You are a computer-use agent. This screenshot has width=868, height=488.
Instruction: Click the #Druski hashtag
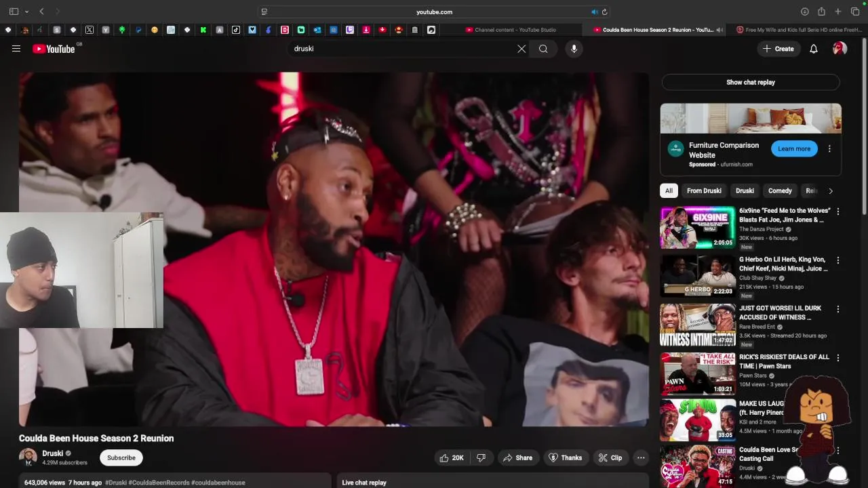pyautogui.click(x=115, y=483)
